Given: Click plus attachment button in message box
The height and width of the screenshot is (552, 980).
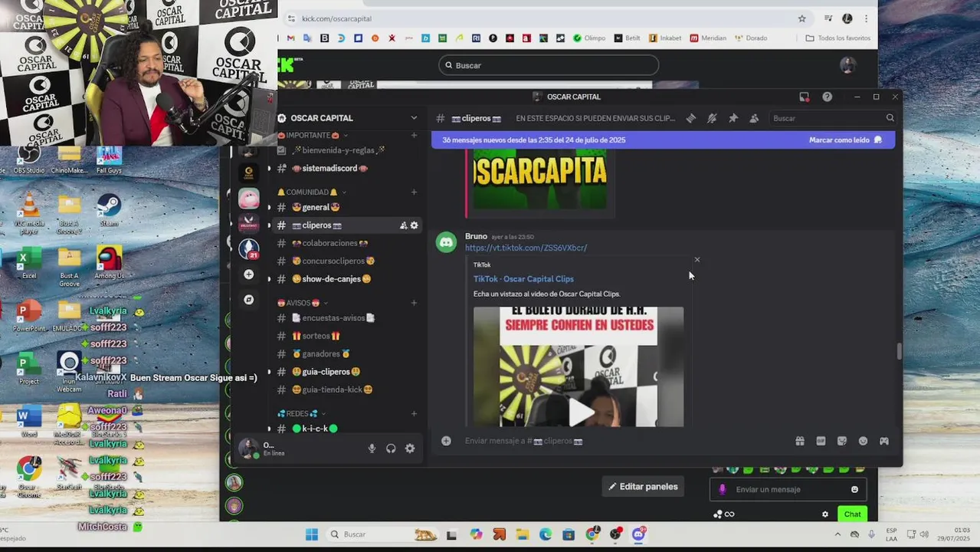Looking at the screenshot, I should [x=446, y=441].
